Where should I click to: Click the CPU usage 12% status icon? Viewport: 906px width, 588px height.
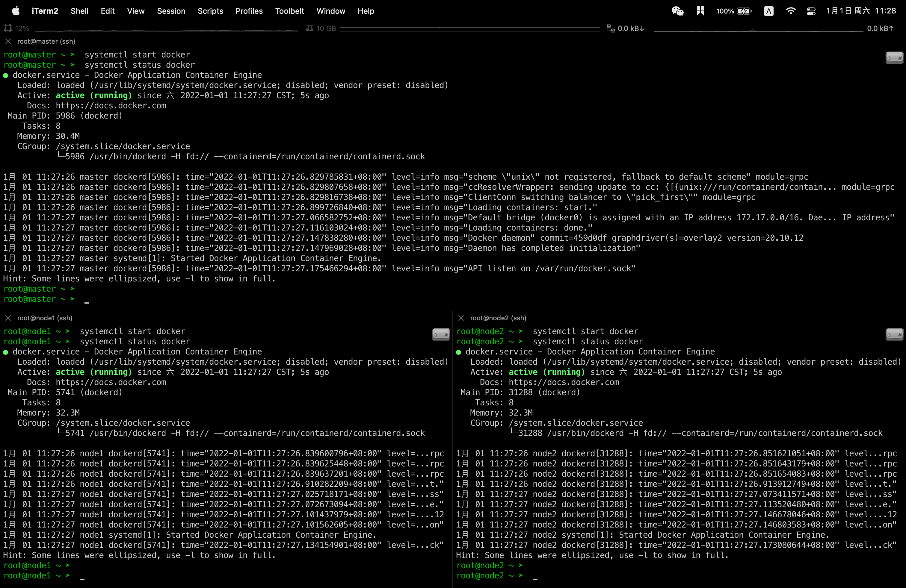coord(17,28)
